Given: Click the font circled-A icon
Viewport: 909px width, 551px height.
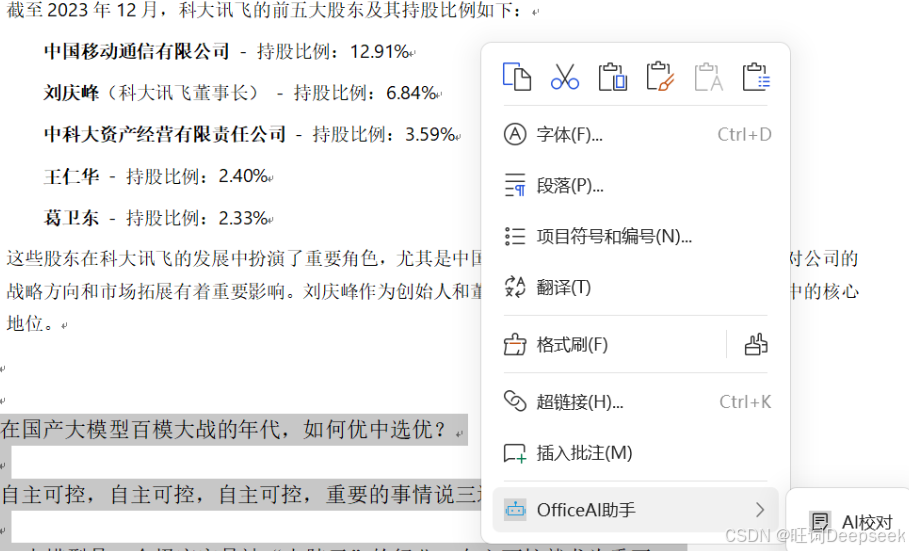Looking at the screenshot, I should (515, 135).
